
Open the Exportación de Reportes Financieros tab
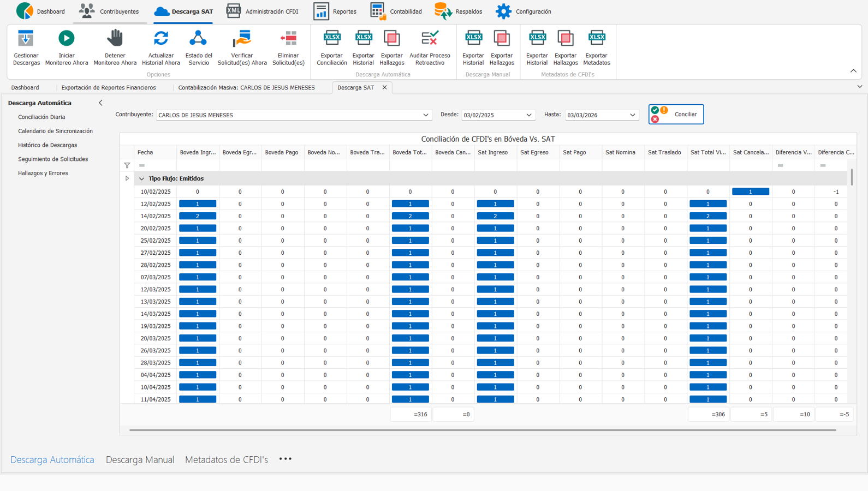pos(109,88)
